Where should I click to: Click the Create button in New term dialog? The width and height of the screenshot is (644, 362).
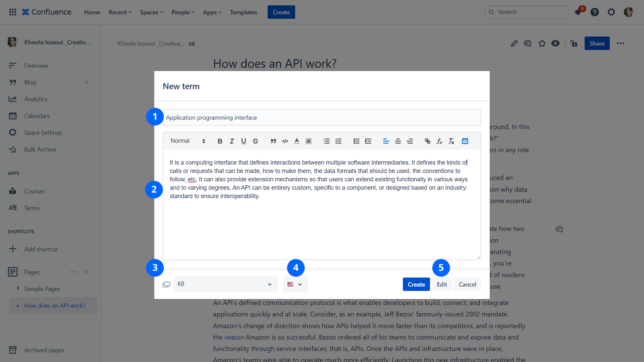coord(416,284)
